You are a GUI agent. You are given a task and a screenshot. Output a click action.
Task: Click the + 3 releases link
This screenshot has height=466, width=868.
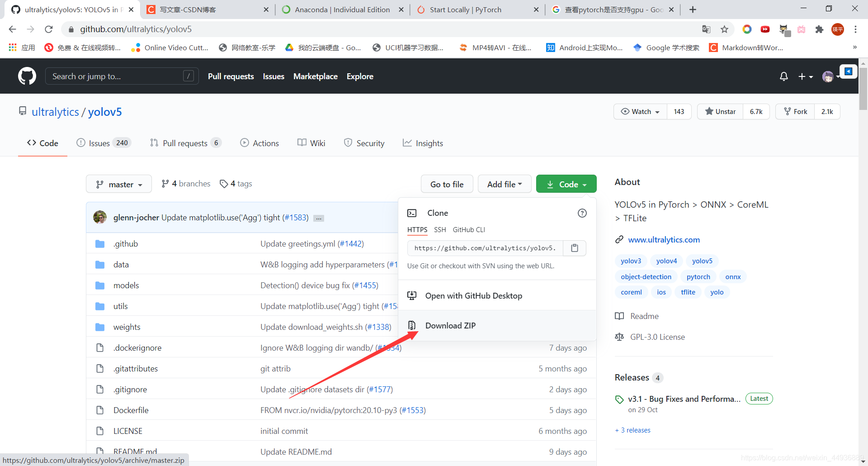point(633,430)
